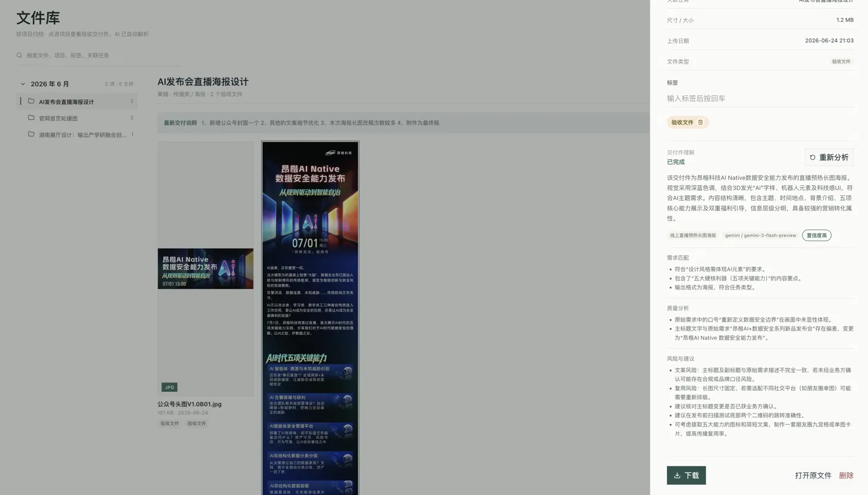Click the 重新分析 label text
The width and height of the screenshot is (868, 495).
[833, 158]
